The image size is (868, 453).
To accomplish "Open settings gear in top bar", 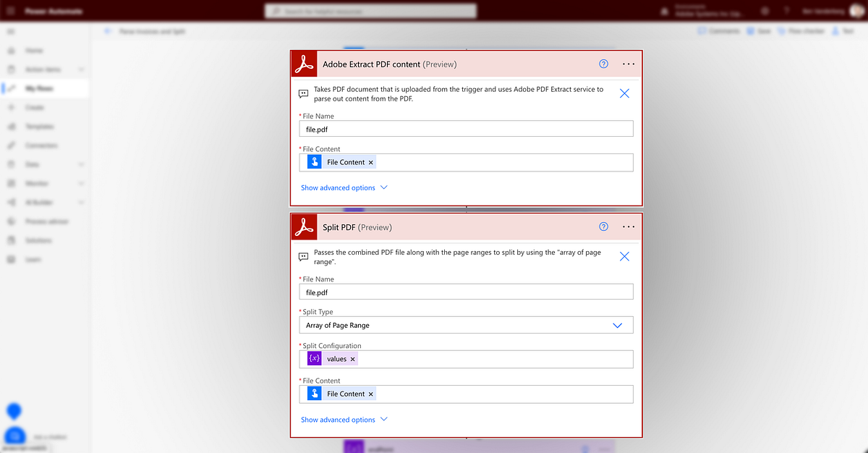I will tap(766, 12).
